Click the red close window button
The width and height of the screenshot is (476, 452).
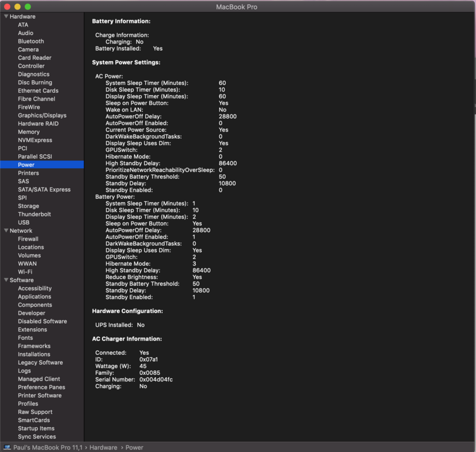7,6
